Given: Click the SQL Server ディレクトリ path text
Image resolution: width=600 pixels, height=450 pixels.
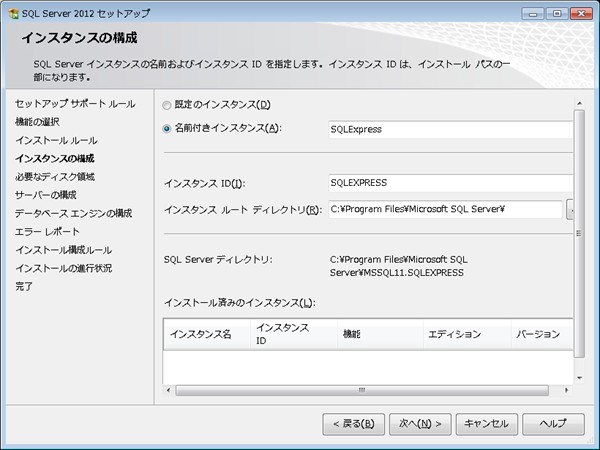Looking at the screenshot, I should point(398,266).
